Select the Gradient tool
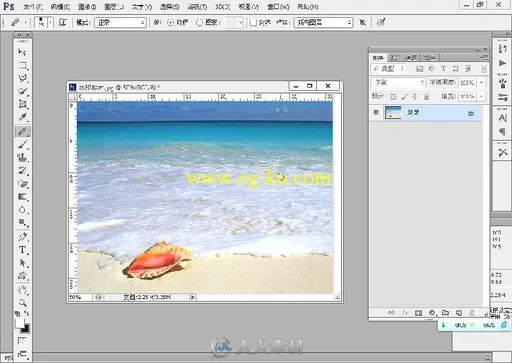This screenshot has width=512, height=363. [22, 197]
